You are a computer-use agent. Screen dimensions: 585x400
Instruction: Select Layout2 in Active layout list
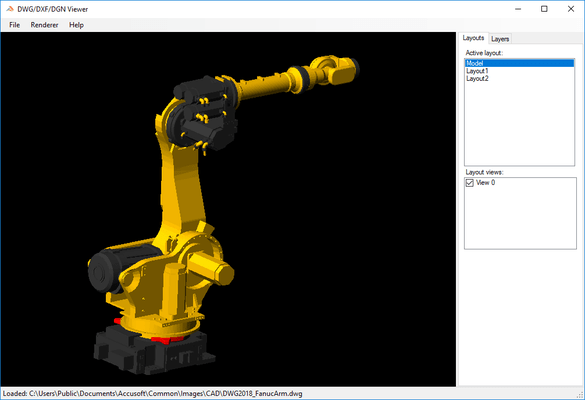(x=519, y=78)
